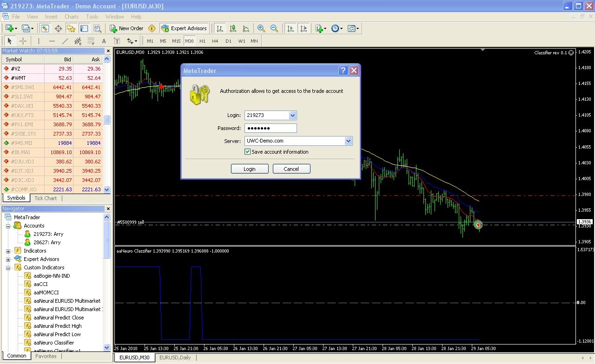Switch chart period to MN
This screenshot has width=595, height=364.
(x=254, y=41)
